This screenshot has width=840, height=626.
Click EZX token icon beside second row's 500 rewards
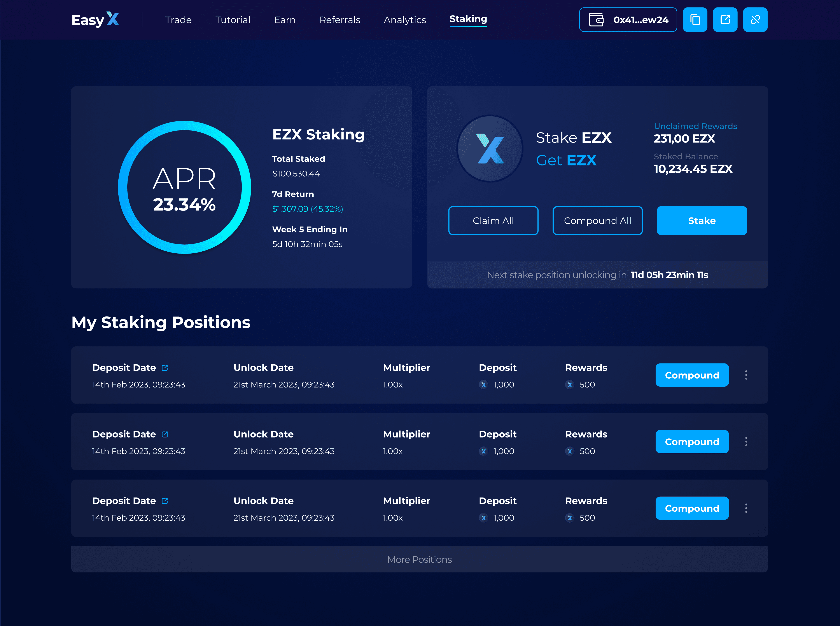click(x=569, y=451)
